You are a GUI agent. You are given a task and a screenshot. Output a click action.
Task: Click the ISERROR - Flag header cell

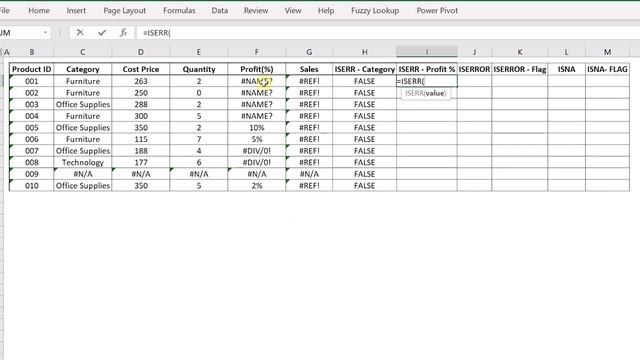pos(520,69)
